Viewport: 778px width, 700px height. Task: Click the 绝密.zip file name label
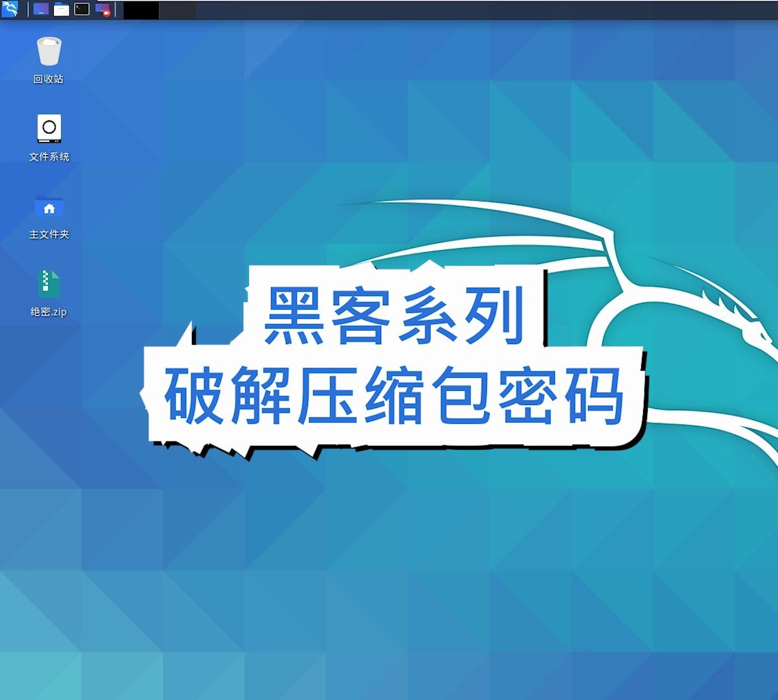(x=49, y=312)
